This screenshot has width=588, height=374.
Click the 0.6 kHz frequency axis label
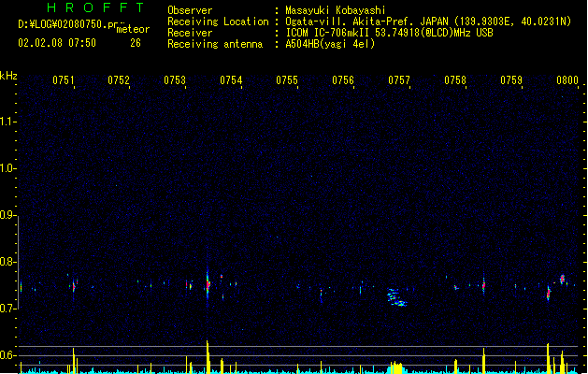(8, 355)
